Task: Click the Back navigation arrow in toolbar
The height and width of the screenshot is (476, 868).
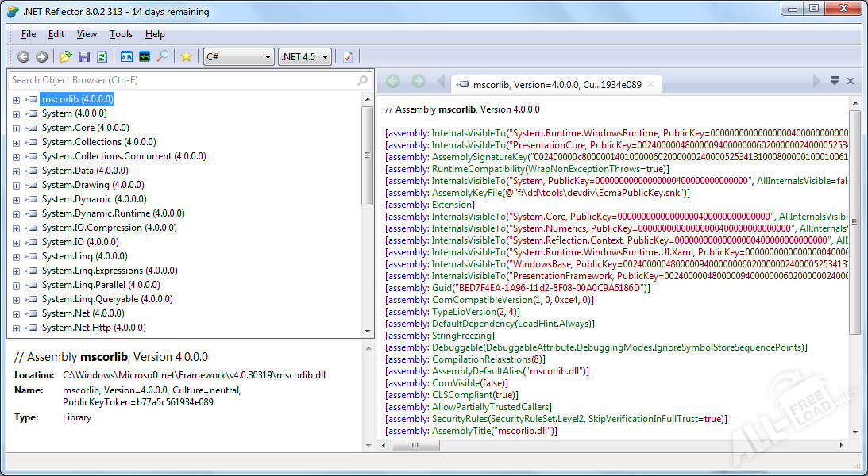Action: pos(23,56)
